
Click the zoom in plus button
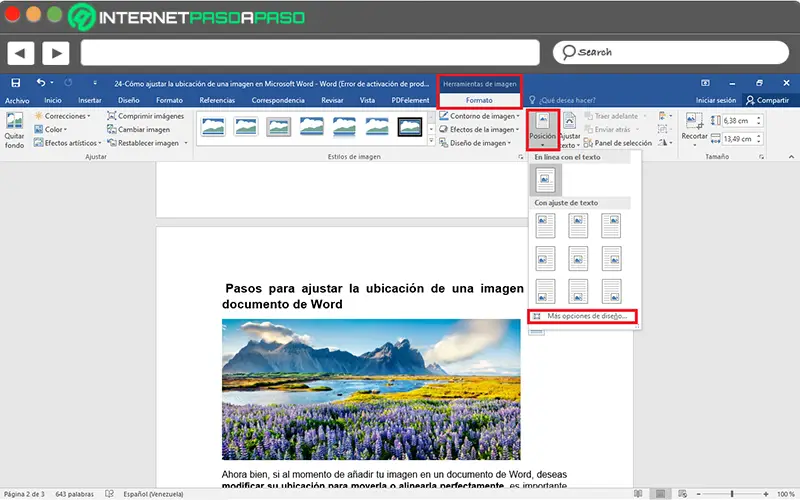(x=766, y=494)
